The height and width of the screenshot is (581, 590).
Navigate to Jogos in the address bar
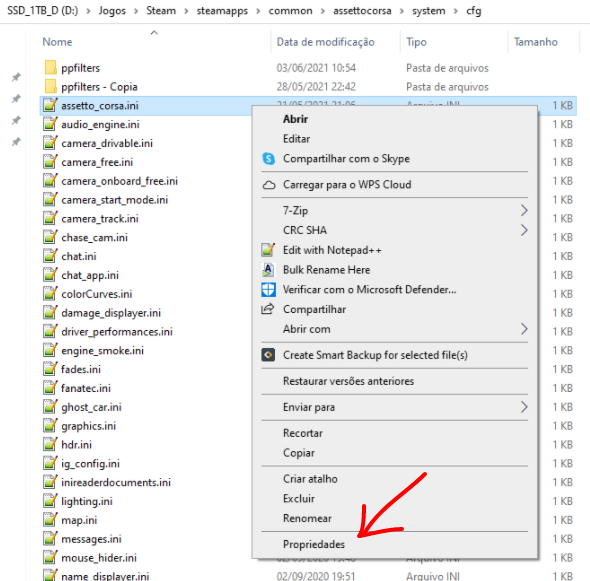point(112,11)
